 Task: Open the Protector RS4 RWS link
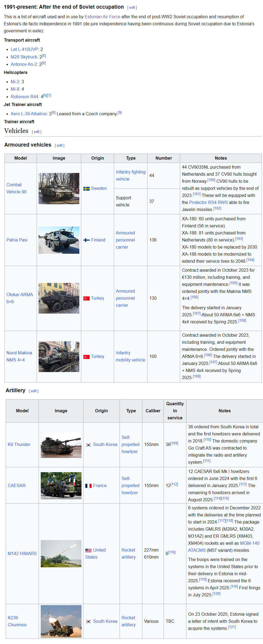click(x=208, y=203)
